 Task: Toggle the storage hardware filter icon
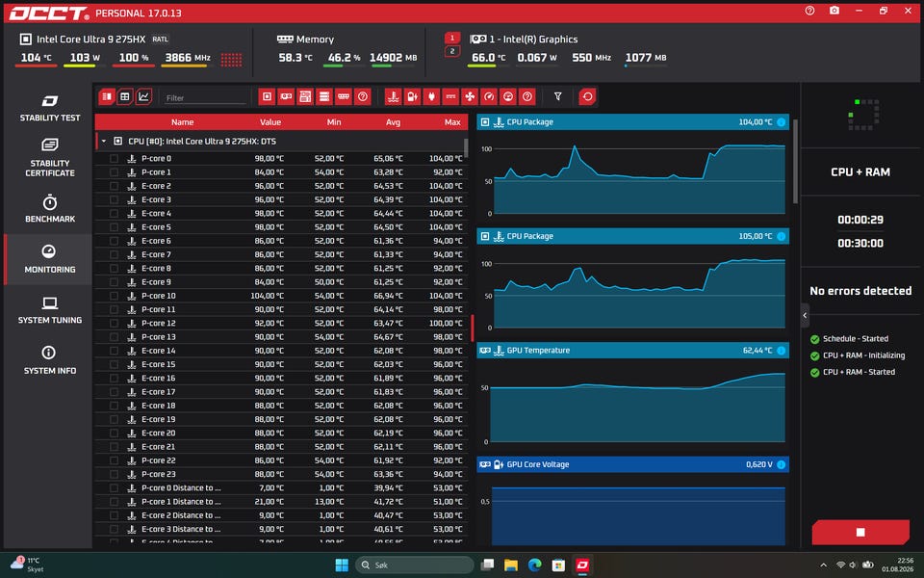324,96
